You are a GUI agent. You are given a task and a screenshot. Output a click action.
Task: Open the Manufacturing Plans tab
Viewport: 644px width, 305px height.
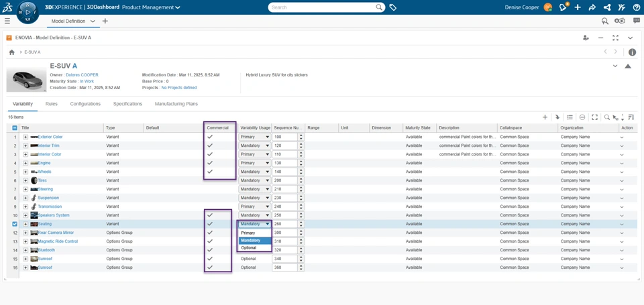click(176, 104)
